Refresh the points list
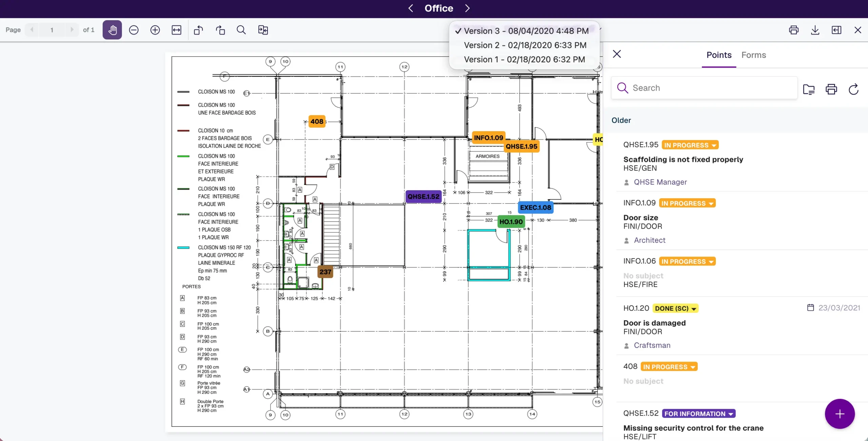Viewport: 868px width, 441px height. pyautogui.click(x=853, y=89)
